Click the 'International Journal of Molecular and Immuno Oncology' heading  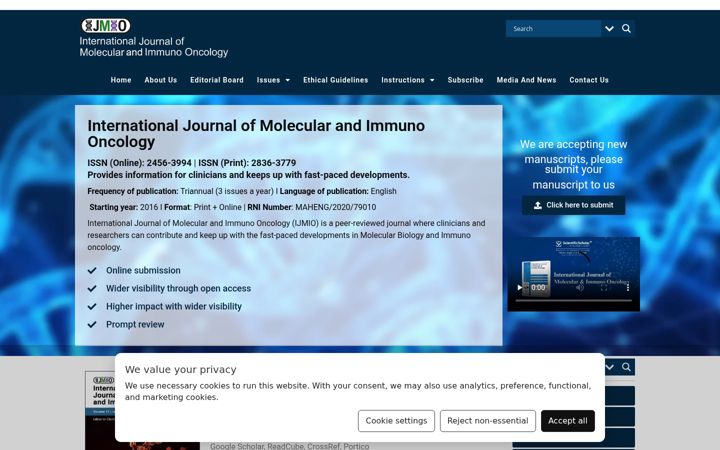coord(256,134)
